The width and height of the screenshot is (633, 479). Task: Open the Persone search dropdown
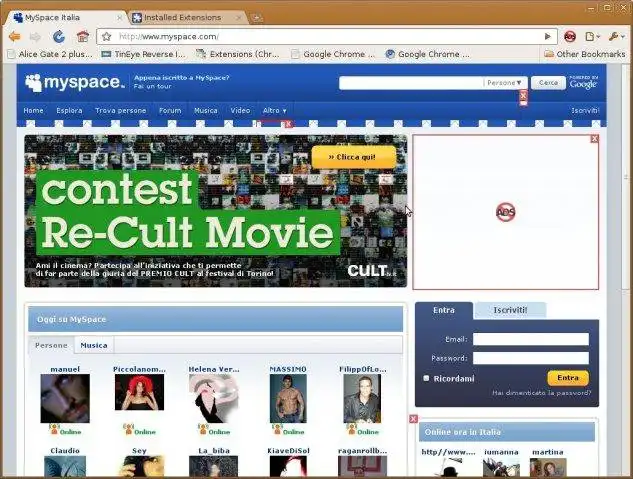[x=505, y=83]
